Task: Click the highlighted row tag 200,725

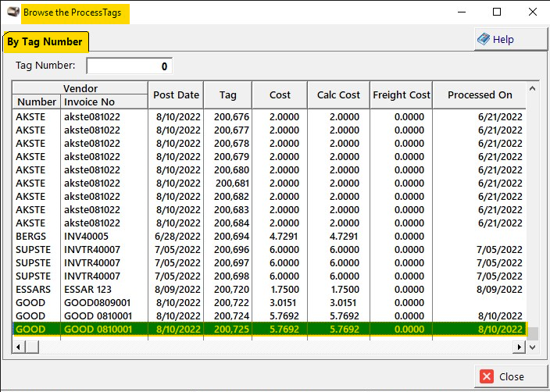Action: coord(270,330)
